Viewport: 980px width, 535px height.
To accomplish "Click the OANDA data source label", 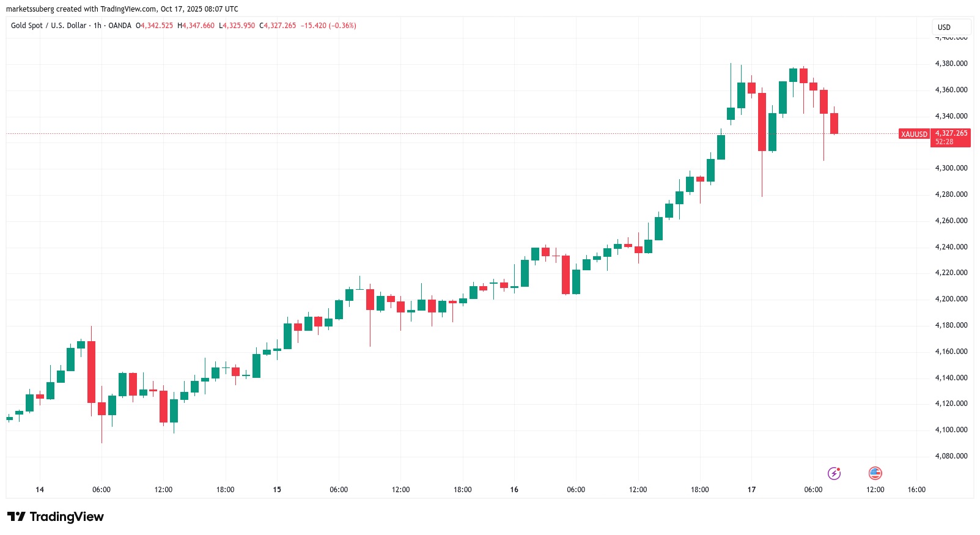I will (x=120, y=26).
